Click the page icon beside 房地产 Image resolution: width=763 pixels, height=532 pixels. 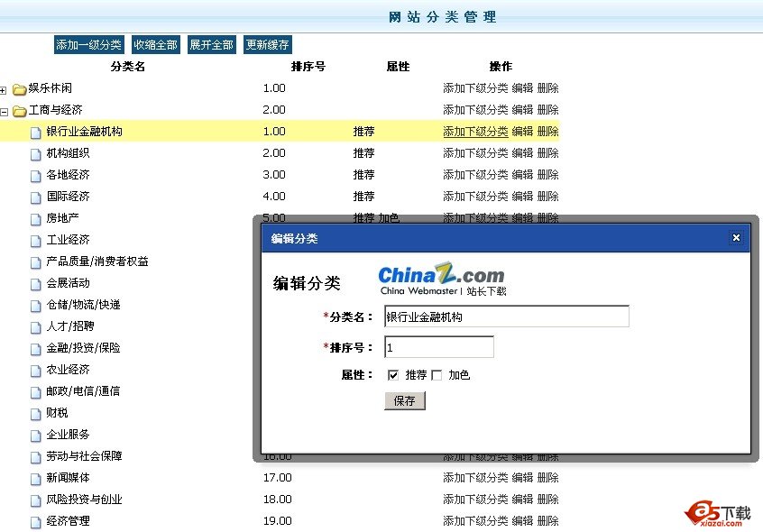(x=35, y=219)
